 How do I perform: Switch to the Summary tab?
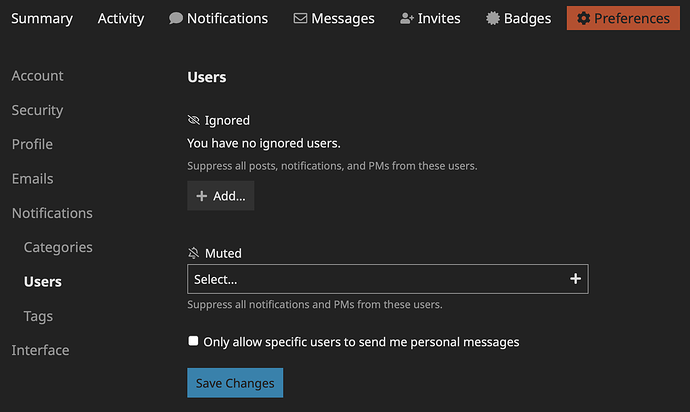click(x=42, y=18)
